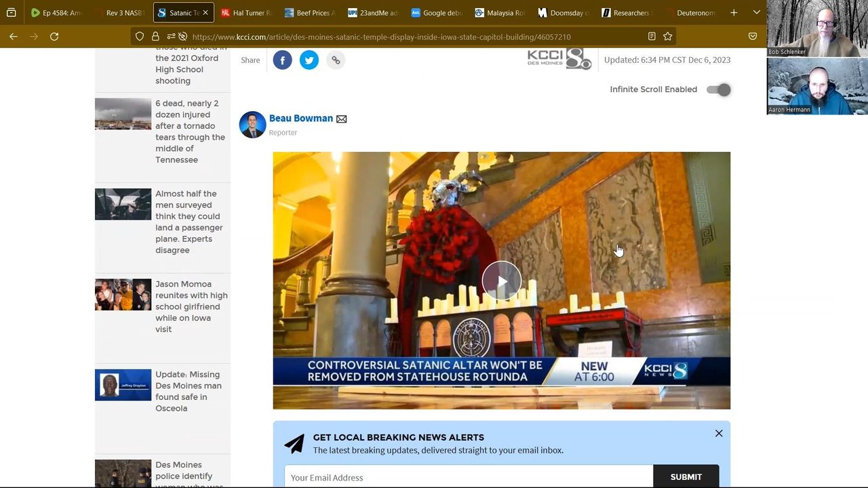Reload the current page
This screenshot has height=488, width=868.
(54, 37)
